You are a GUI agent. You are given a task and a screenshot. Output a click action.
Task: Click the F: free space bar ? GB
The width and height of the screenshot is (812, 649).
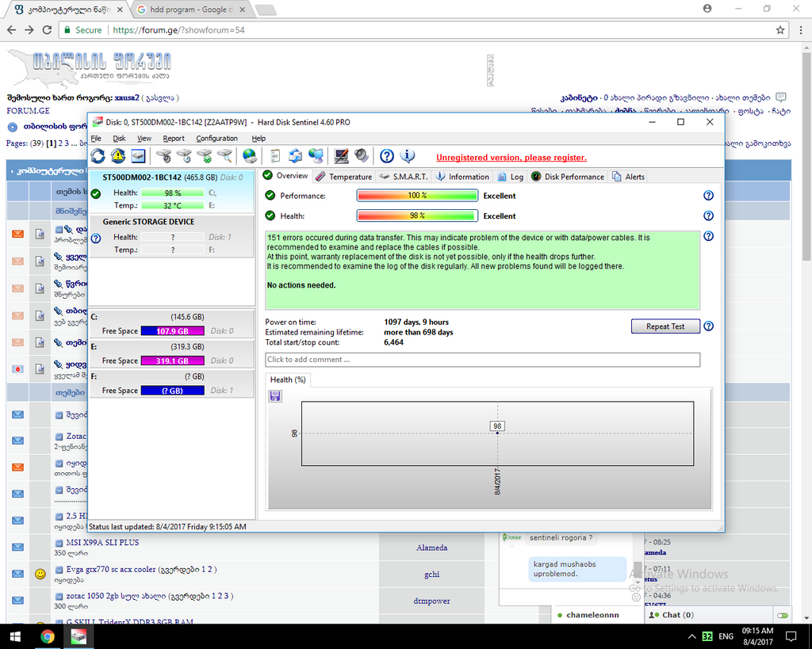coord(172,391)
